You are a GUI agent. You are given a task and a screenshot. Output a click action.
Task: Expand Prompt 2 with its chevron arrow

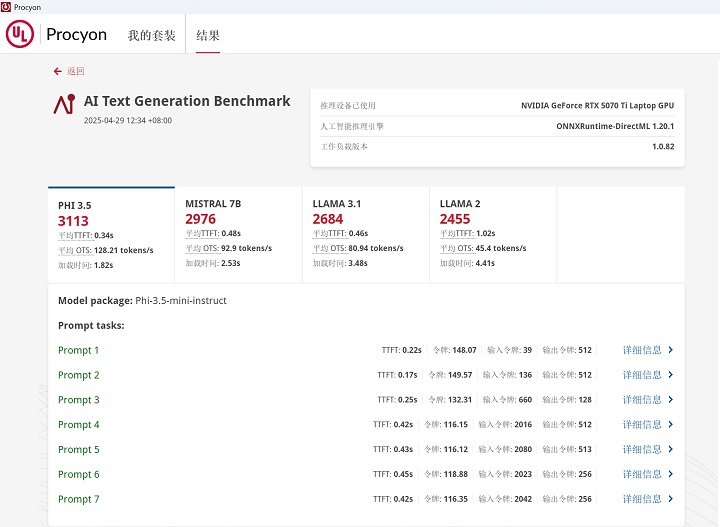(x=670, y=375)
